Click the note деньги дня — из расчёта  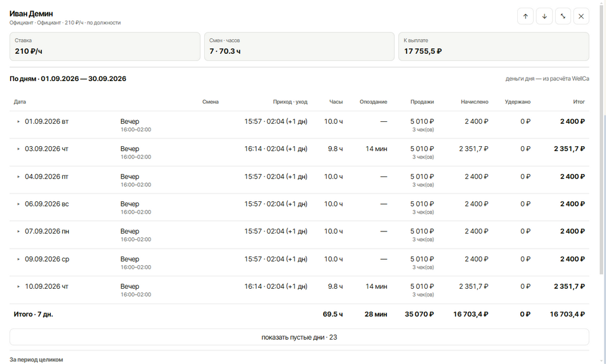[x=547, y=79]
